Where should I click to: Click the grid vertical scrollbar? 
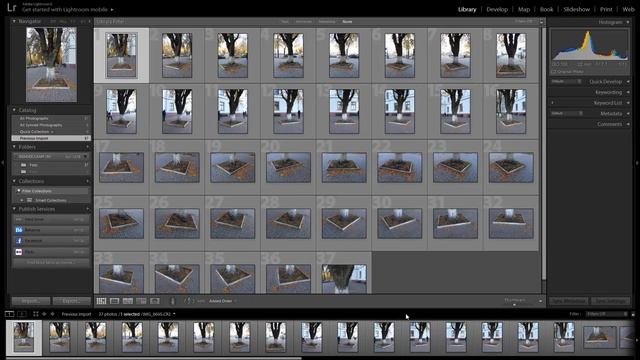click(544, 153)
